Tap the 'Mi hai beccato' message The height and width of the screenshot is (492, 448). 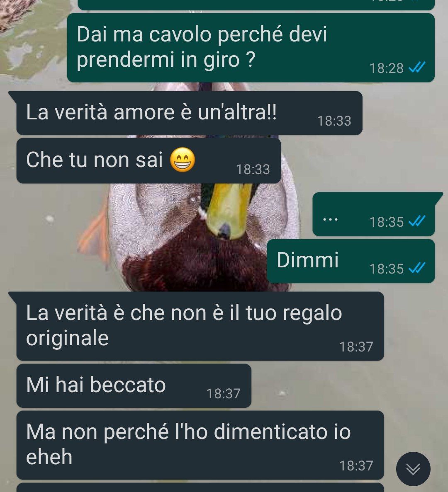pyautogui.click(x=134, y=385)
